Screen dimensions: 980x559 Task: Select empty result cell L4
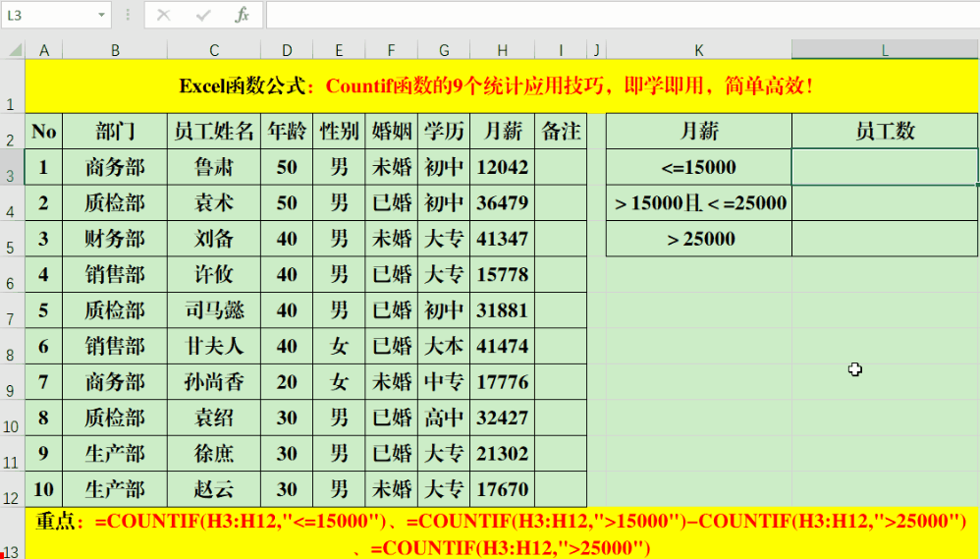point(885,202)
